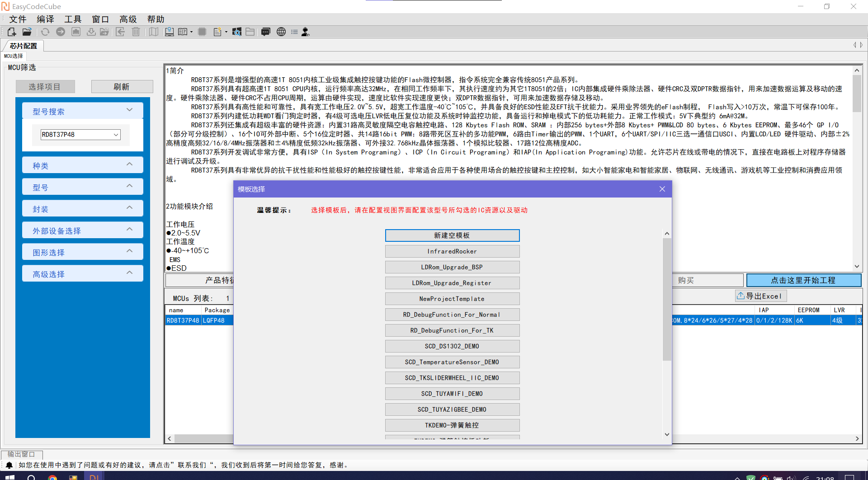Click the chip toolbar icon

pos(202,32)
